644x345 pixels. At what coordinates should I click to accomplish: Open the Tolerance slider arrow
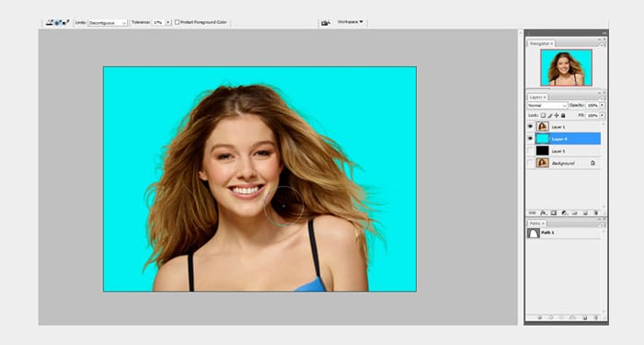[168, 23]
